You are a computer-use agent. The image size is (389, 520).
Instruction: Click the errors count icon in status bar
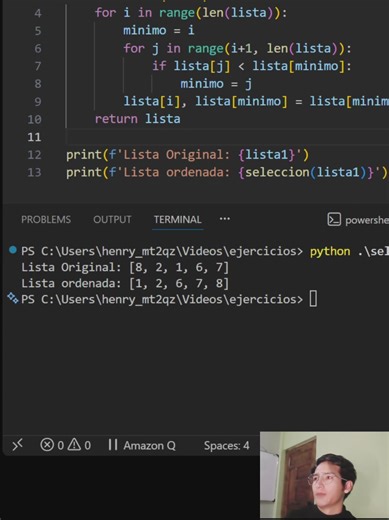pyautogui.click(x=47, y=445)
